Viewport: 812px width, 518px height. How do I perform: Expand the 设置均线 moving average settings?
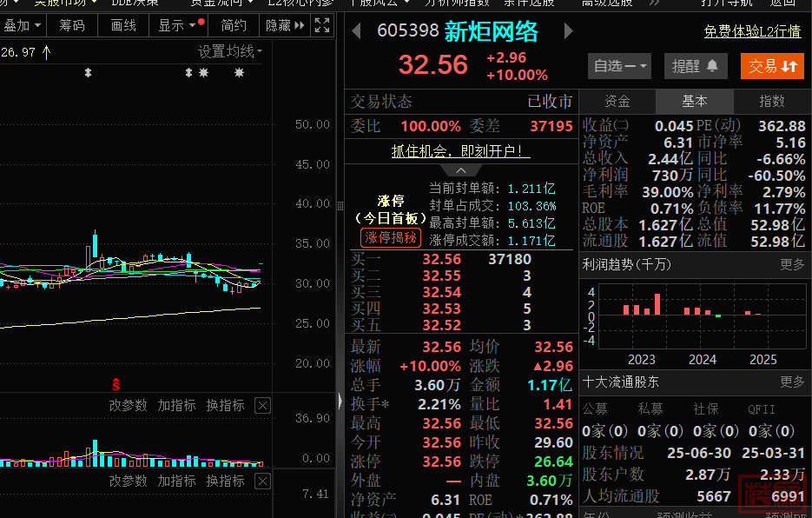click(230, 51)
